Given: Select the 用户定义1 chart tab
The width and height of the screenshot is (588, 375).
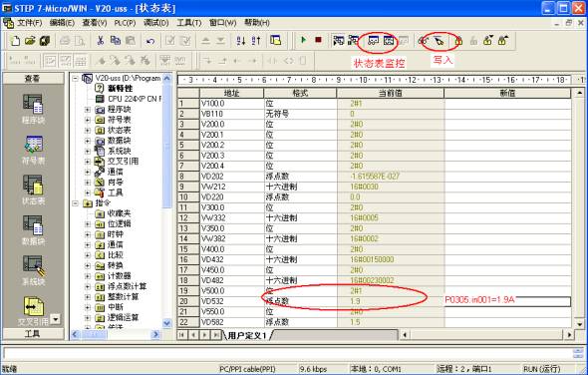Looking at the screenshot, I should tap(247, 335).
